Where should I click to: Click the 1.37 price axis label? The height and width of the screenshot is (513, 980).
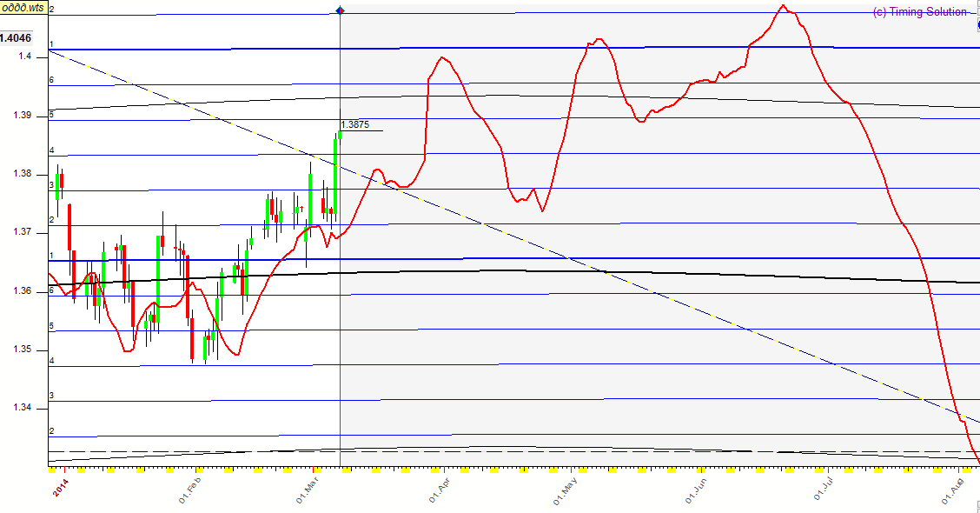pyautogui.click(x=10, y=232)
